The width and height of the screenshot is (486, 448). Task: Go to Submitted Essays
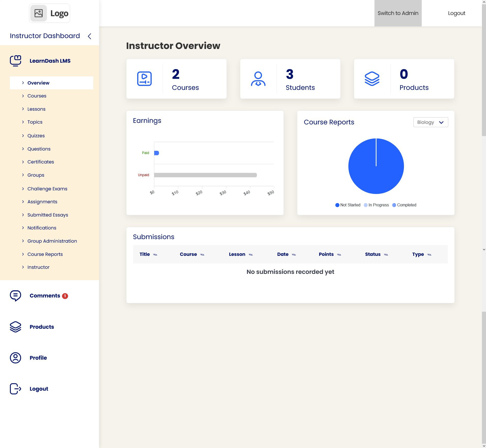tap(48, 215)
